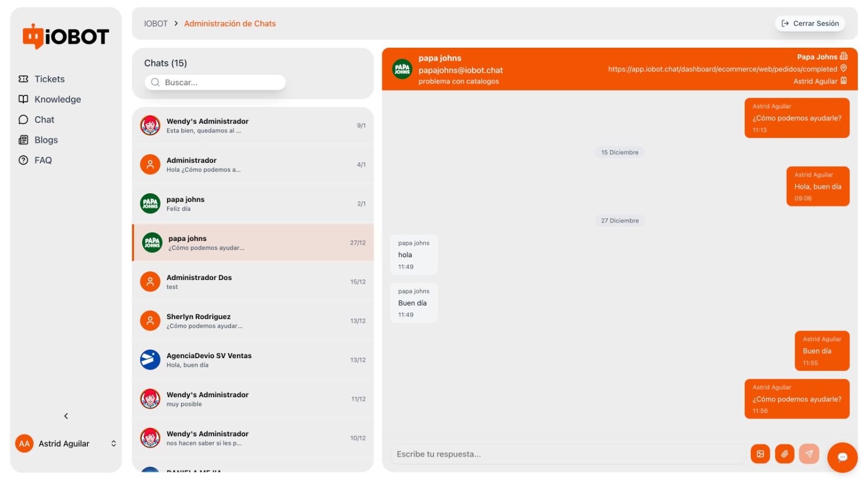Click the building icon next to Papa Johns

coord(844,56)
